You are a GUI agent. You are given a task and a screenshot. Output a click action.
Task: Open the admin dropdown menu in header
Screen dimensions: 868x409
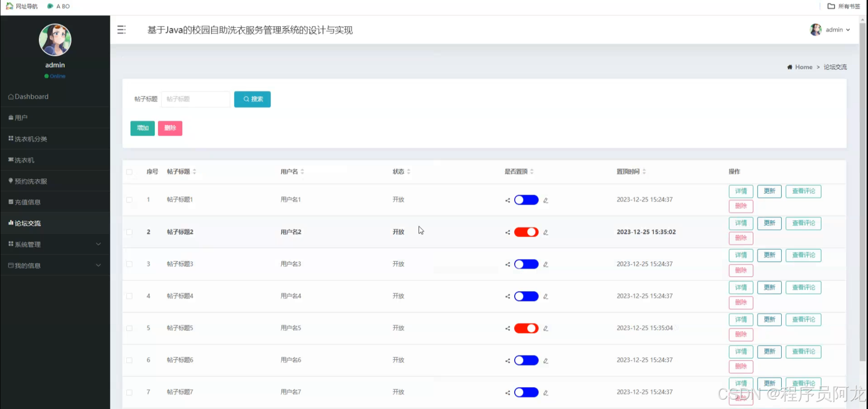[838, 30]
